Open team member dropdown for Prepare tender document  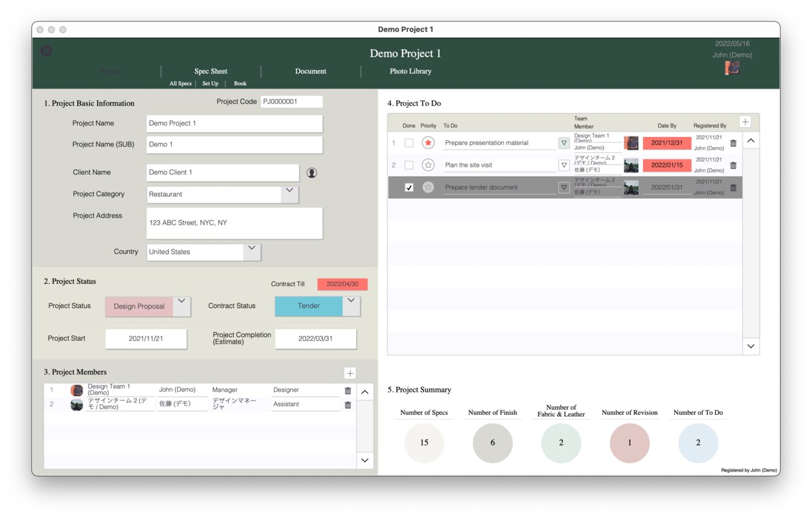coord(564,188)
